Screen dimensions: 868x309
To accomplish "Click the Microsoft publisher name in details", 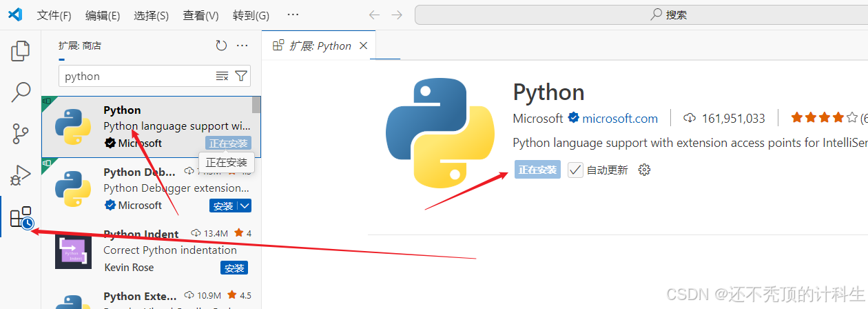I will pos(538,118).
